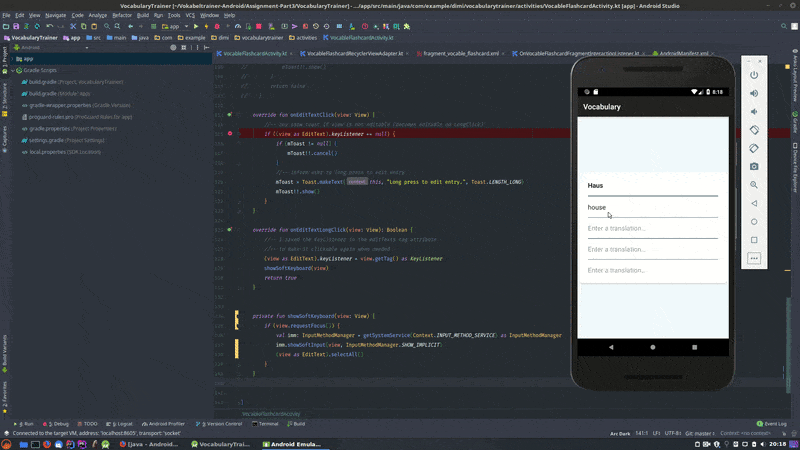Open the Terminal tool window
Image resolution: width=800 pixels, height=450 pixels.
[267, 424]
